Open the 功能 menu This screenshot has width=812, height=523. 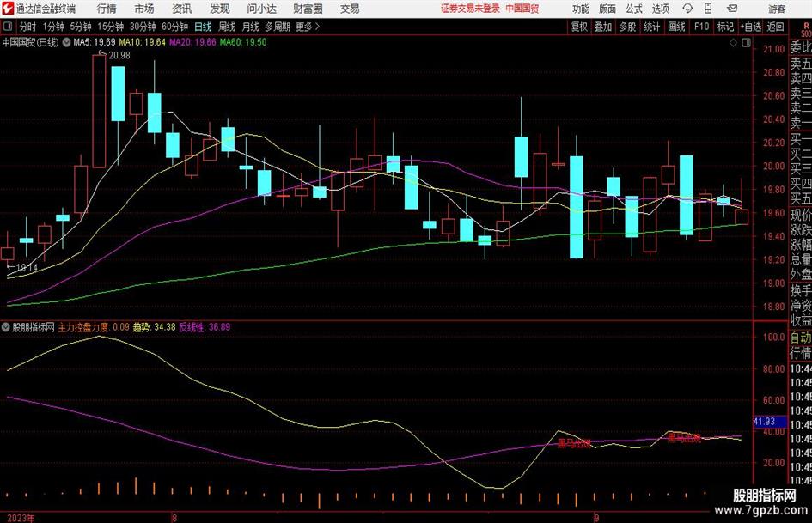click(581, 9)
